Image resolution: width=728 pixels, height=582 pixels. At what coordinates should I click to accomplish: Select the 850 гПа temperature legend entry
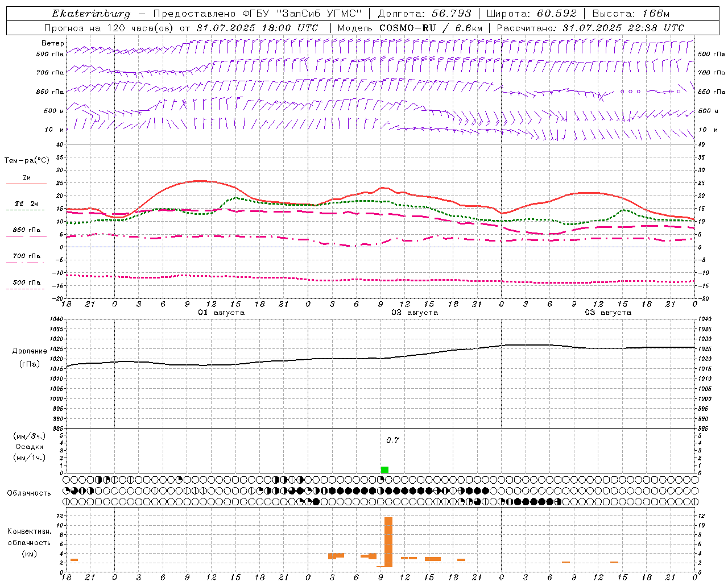26,230
